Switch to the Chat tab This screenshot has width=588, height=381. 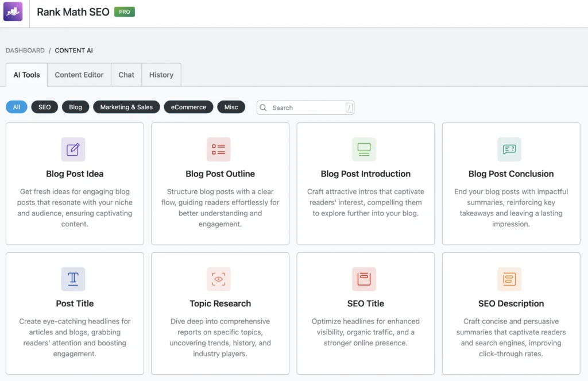126,75
